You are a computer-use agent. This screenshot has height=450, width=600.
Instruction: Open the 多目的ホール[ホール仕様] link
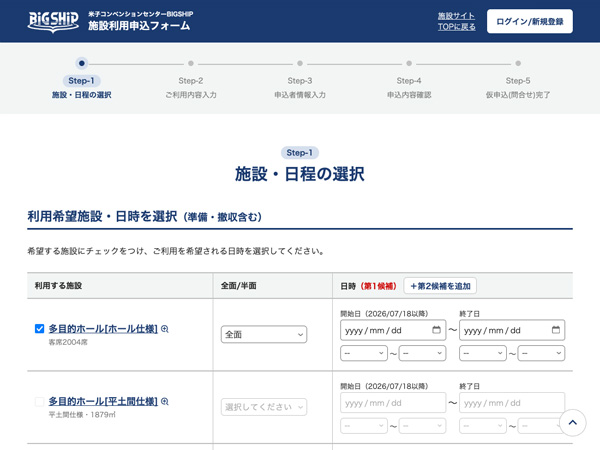103,329
